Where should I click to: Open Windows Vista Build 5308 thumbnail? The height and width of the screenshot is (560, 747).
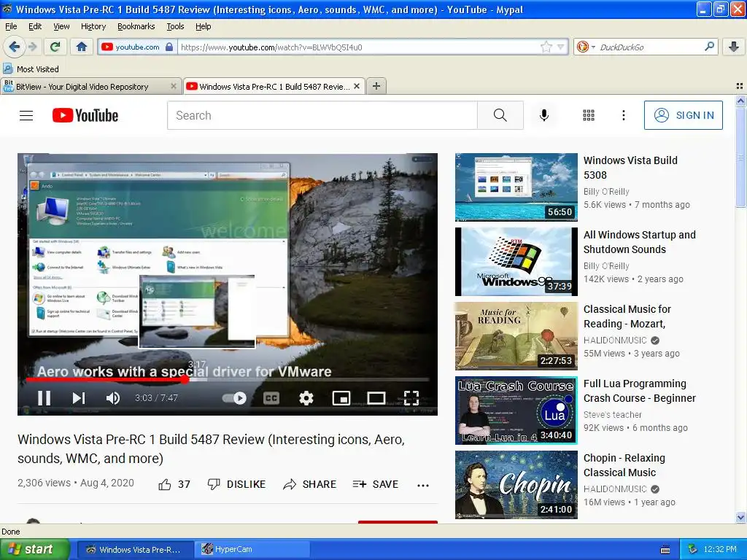click(x=516, y=187)
